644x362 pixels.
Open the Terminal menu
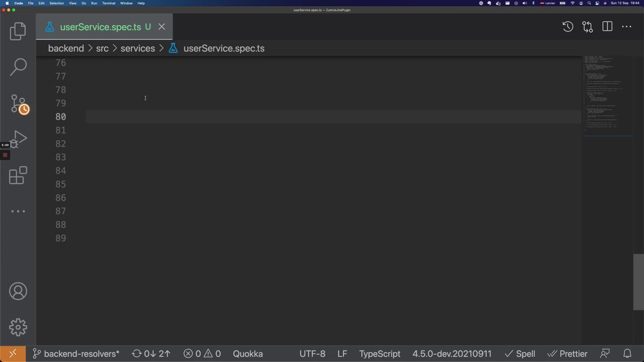109,3
